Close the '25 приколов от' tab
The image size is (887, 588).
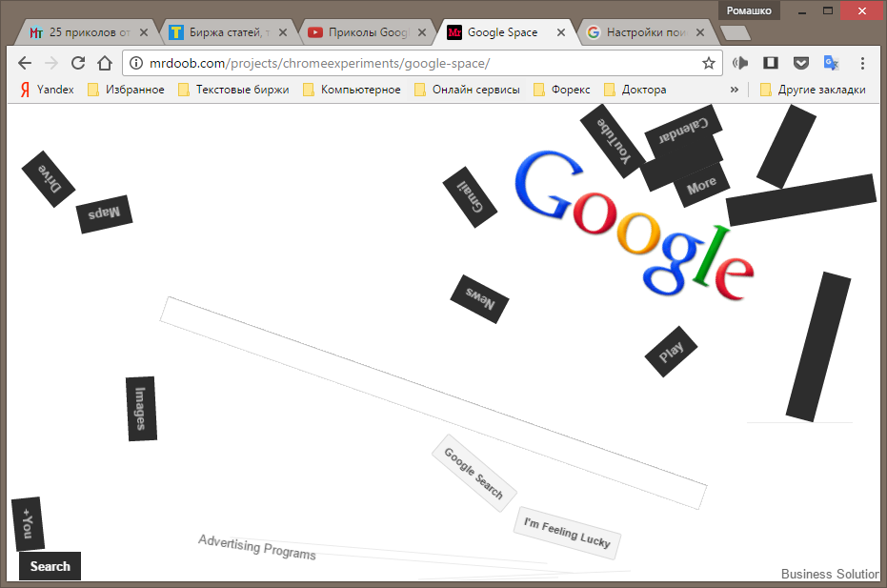[144, 32]
